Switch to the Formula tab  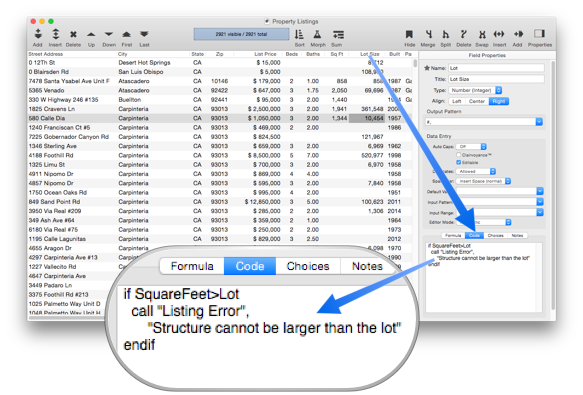(x=453, y=235)
